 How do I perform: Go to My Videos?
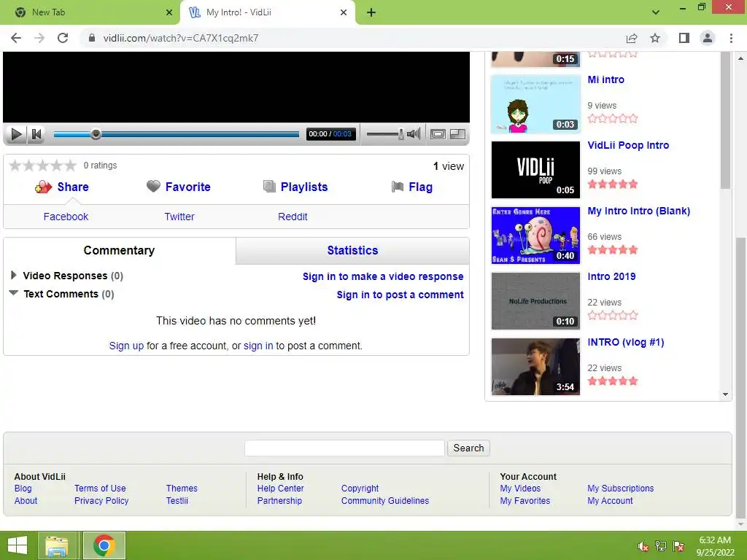(520, 489)
